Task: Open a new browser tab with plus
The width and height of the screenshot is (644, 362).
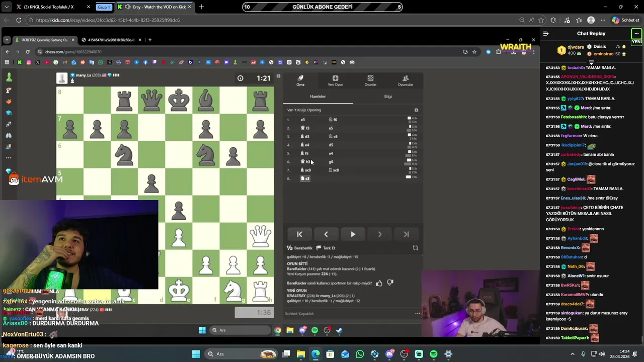Action: [x=201, y=7]
